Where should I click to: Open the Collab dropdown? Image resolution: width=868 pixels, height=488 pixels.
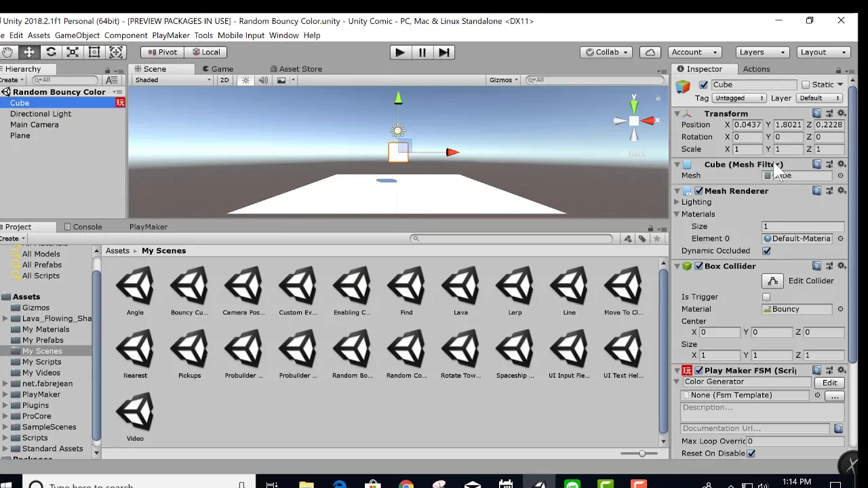pos(606,52)
